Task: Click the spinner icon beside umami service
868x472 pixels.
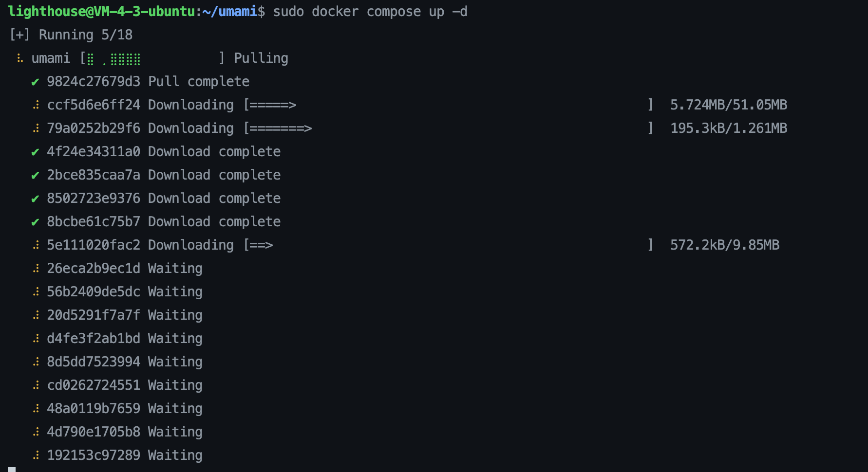Action: click(x=20, y=58)
